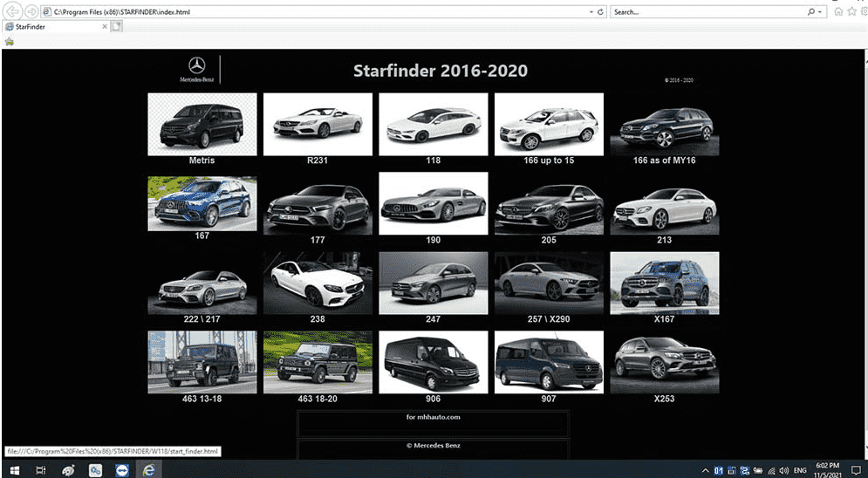This screenshot has width=868, height=478.
Task: Close the StarFinder tab
Action: 105,26
